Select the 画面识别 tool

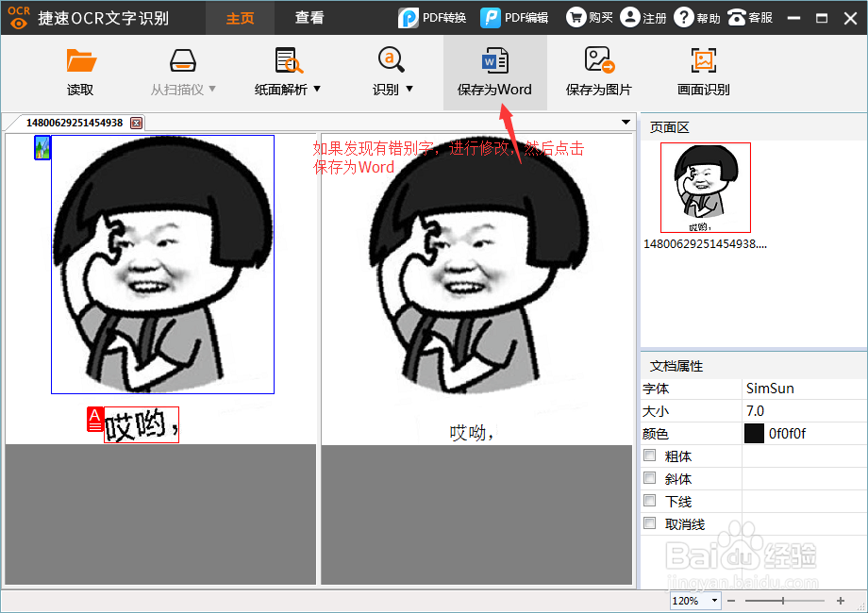point(702,73)
